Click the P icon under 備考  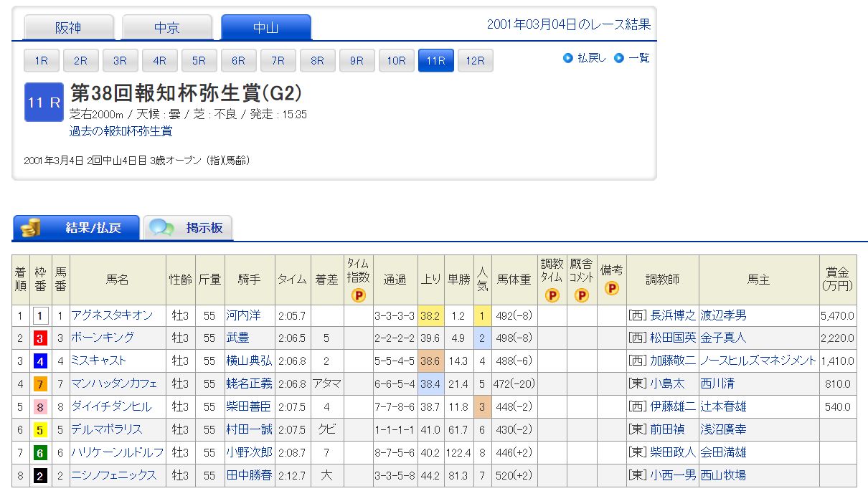[611, 288]
